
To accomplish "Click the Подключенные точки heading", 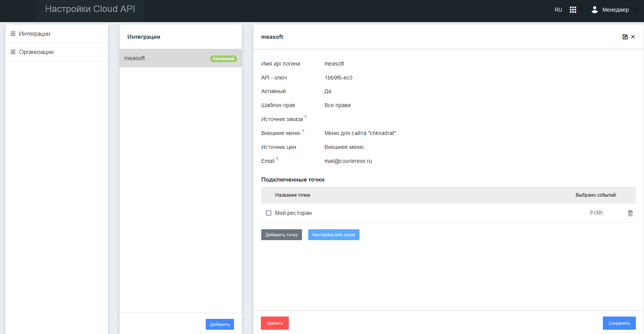I will 293,180.
